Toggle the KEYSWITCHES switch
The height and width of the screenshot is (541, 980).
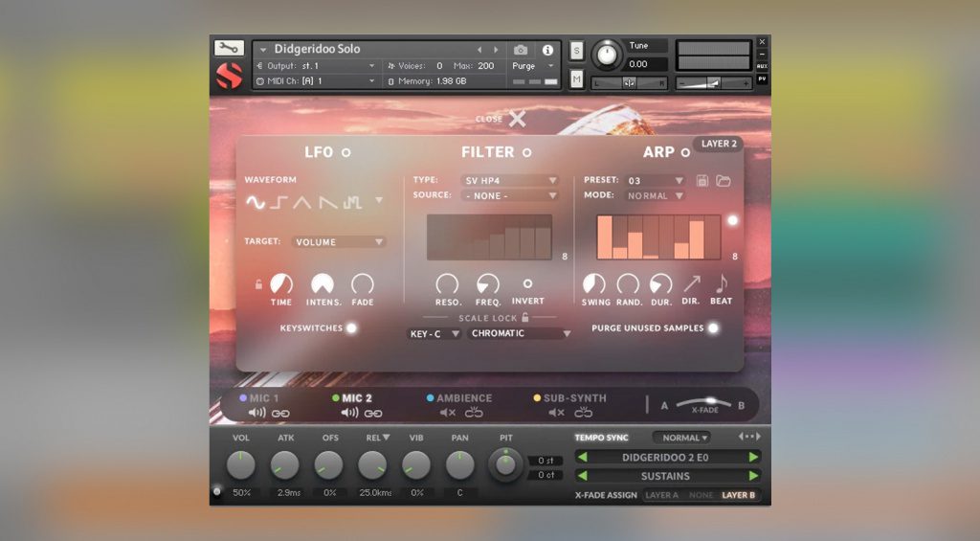tap(351, 328)
